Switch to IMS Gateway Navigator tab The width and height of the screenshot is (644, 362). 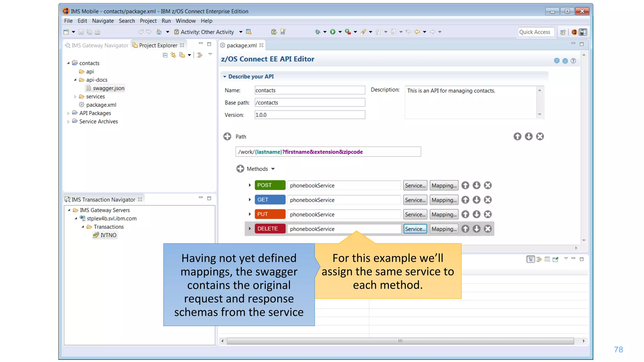pos(97,45)
